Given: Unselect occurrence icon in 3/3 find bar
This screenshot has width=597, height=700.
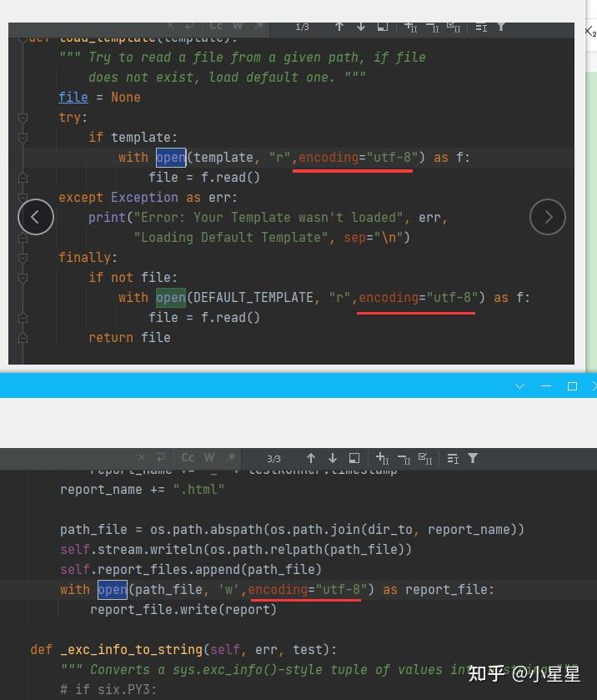Looking at the screenshot, I should click(x=404, y=459).
